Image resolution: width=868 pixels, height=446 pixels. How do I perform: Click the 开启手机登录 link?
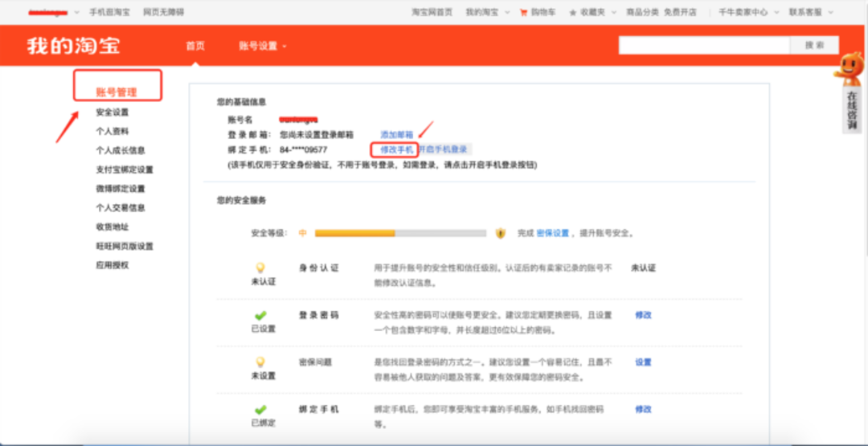pyautogui.click(x=443, y=149)
